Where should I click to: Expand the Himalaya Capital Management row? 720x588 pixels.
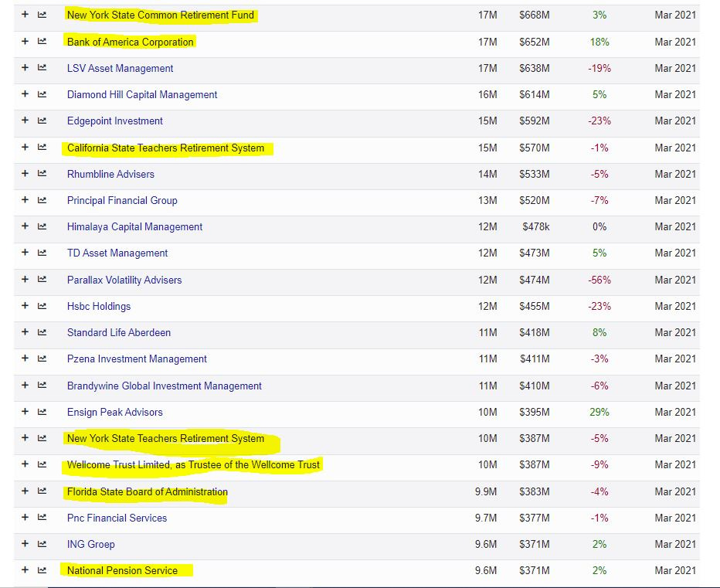(25, 226)
